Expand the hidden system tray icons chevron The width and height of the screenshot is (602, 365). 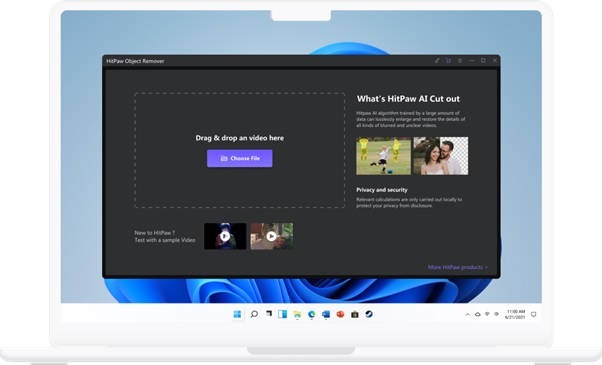click(x=468, y=314)
